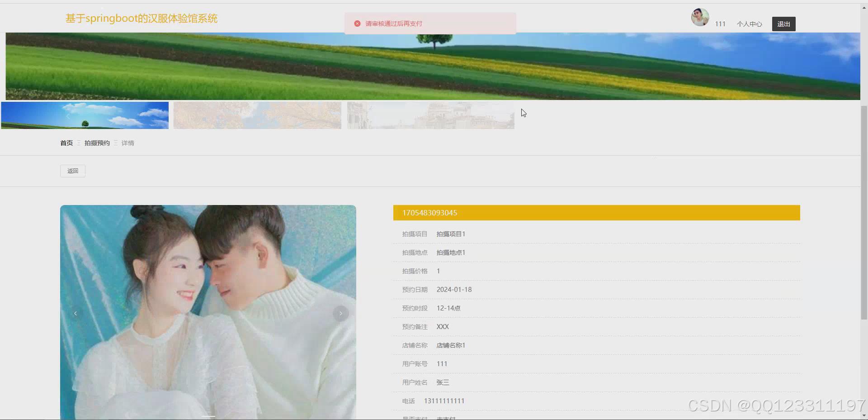Click the scrollbar down arrow
This screenshot has height=420, width=868.
coord(864,416)
